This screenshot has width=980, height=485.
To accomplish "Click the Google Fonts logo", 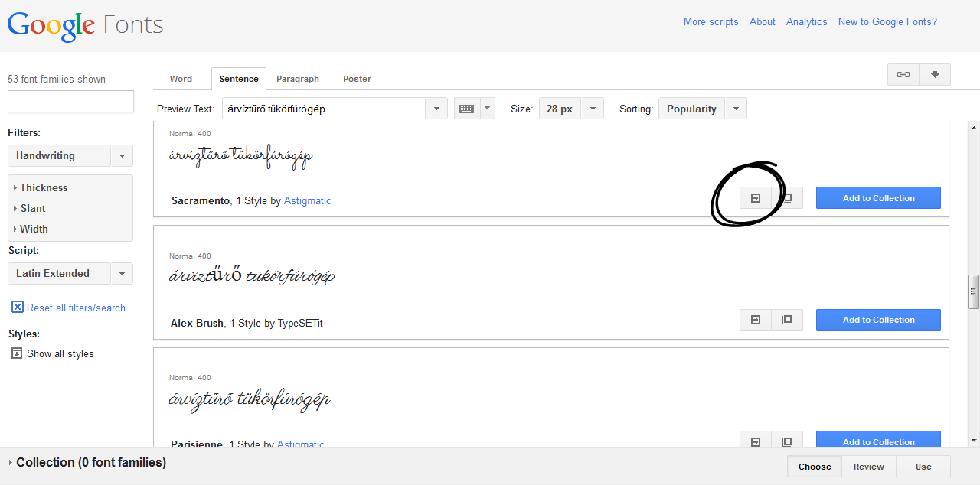I will [85, 25].
